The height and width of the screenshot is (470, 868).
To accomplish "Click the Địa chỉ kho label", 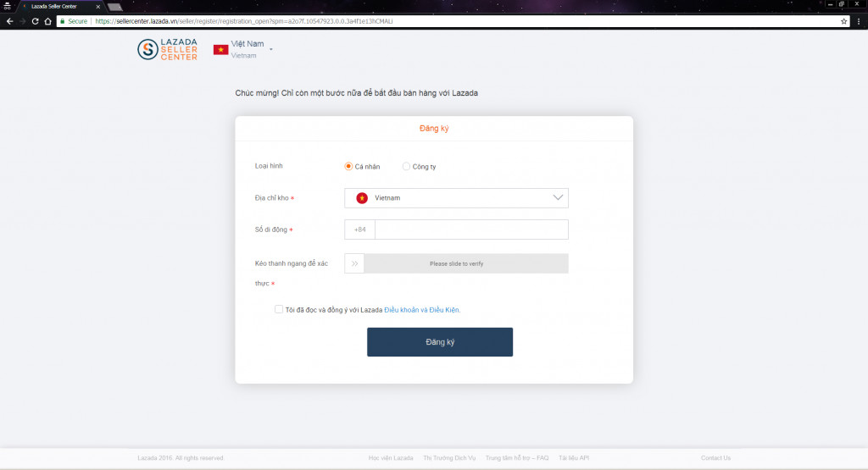I will click(x=272, y=198).
